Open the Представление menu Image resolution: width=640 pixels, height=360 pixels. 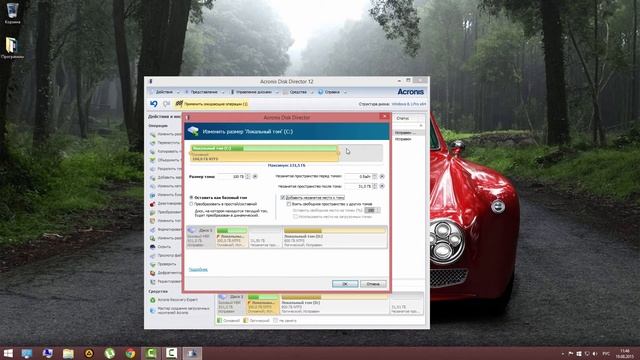coord(204,92)
